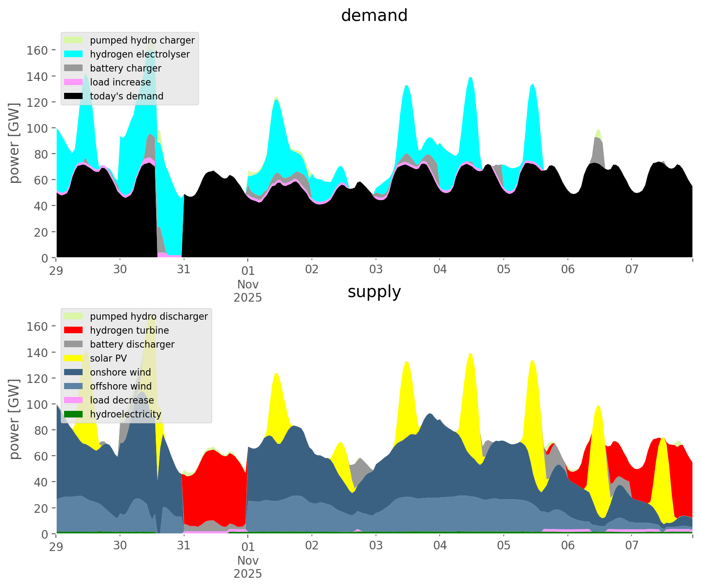Click the '31' date tick on demand chart

(x=184, y=270)
